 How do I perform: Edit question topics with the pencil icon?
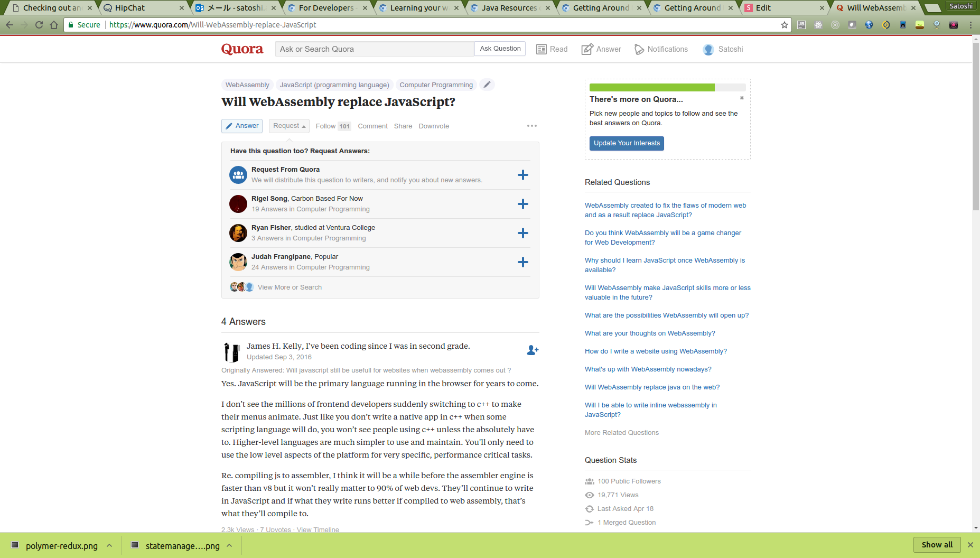[x=487, y=85]
